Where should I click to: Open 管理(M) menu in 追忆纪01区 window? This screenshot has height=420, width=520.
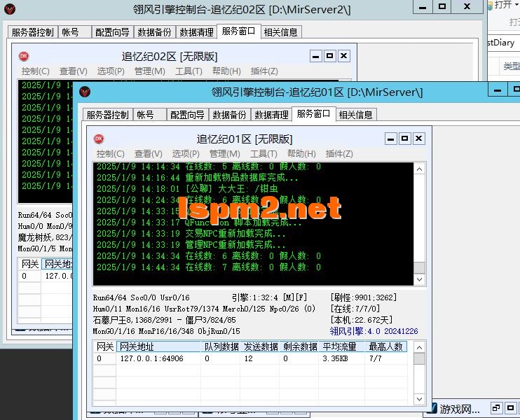(225, 154)
